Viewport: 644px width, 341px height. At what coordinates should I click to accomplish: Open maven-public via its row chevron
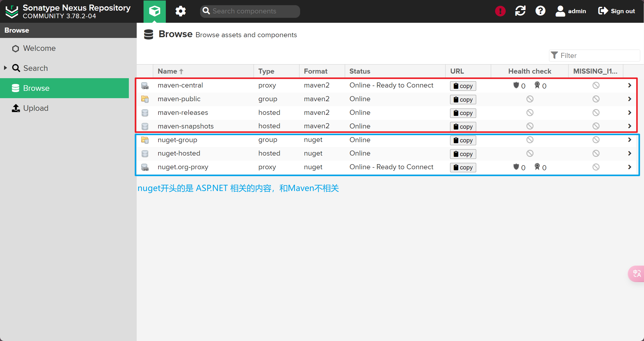click(630, 99)
